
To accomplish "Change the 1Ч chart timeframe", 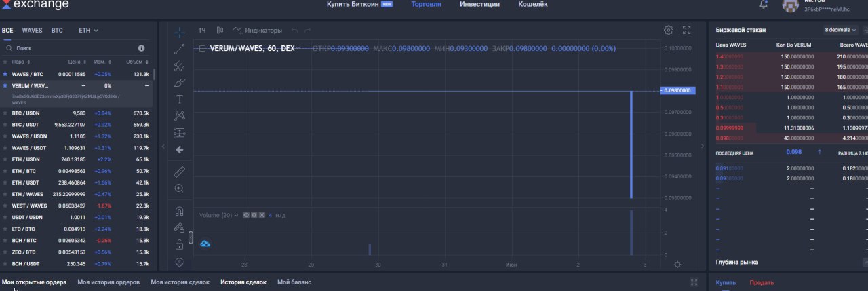I will 202,31.
